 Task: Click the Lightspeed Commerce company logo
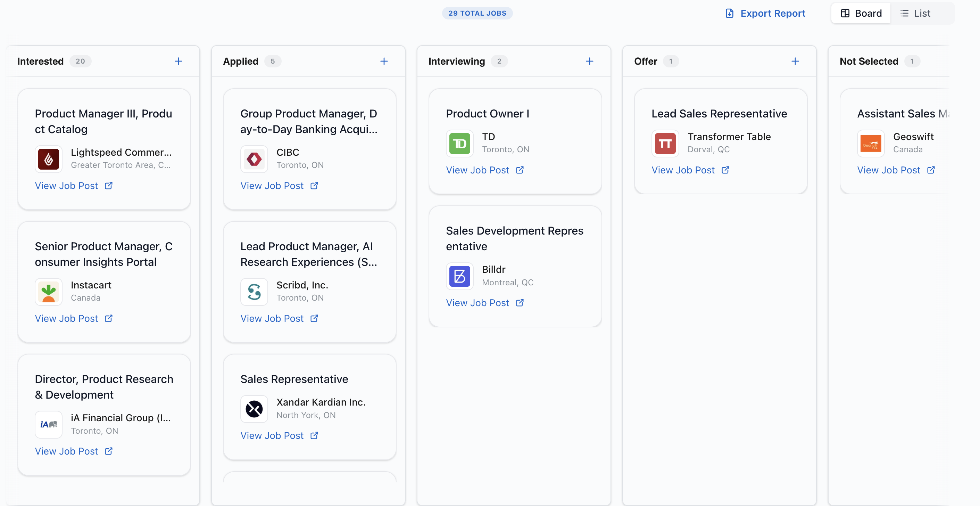[48, 159]
